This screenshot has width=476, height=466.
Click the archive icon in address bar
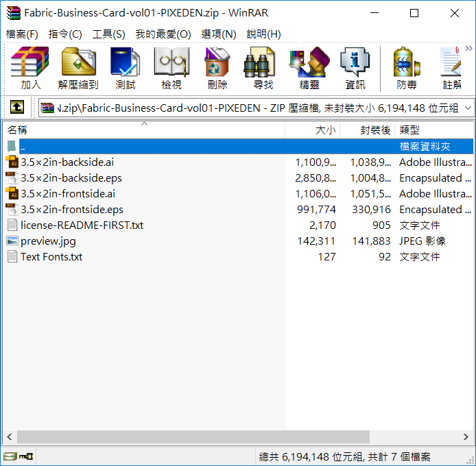(x=47, y=108)
